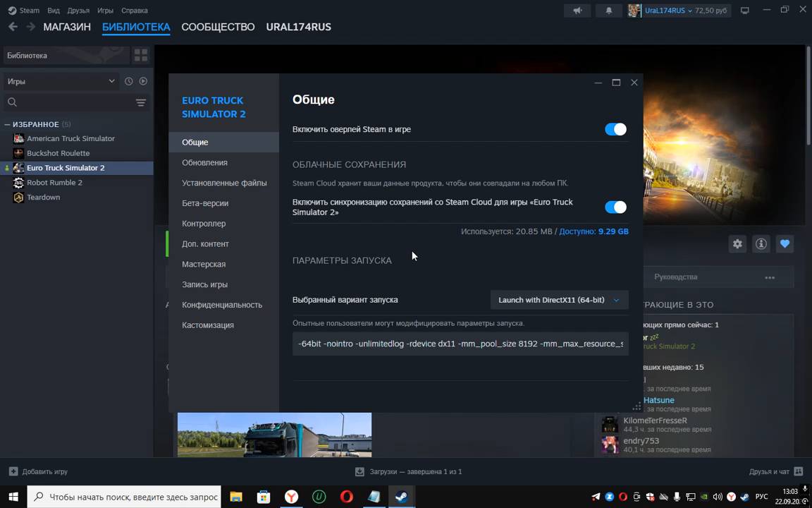Open the Руководства tab behind dialog
812x508 pixels.
coord(676,277)
